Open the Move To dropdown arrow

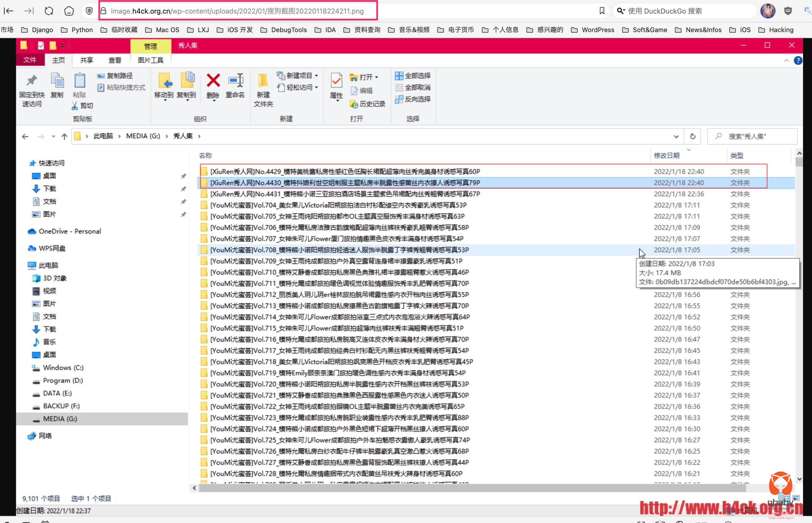[x=165, y=101]
